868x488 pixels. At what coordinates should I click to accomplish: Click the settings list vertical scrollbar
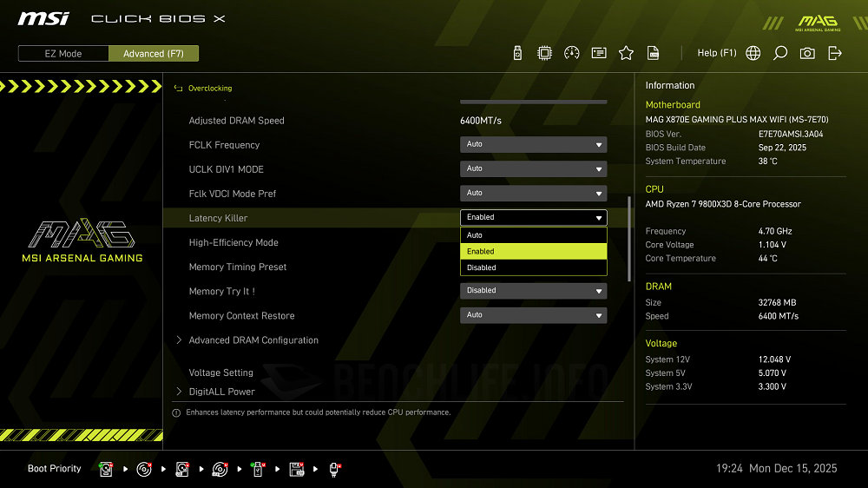tap(630, 238)
